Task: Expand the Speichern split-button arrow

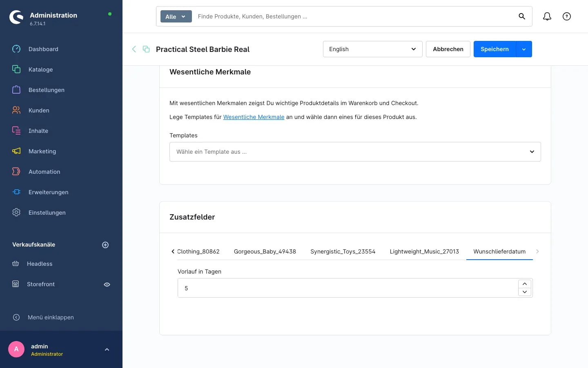Action: 524,49
